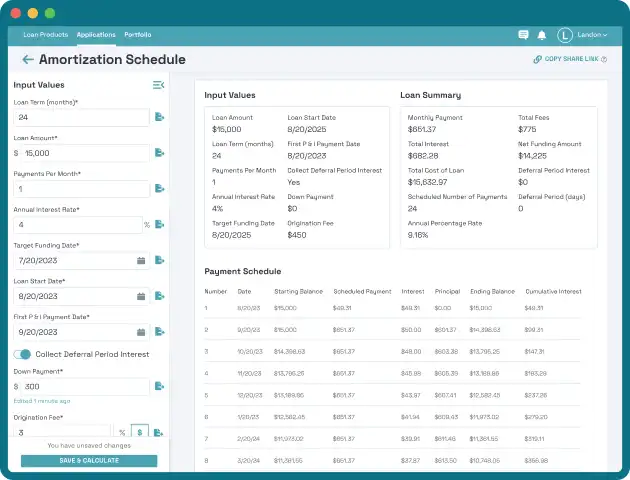630x480 pixels.
Task: Open the messages chat icon
Action: 523,35
